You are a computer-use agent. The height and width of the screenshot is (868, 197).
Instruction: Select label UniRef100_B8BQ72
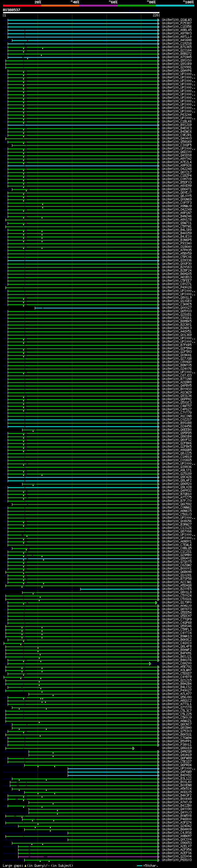[x=177, y=54]
